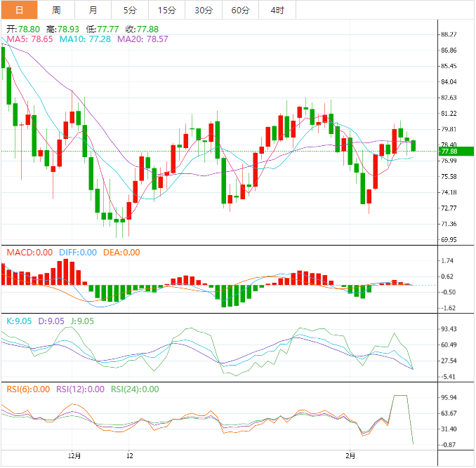
Task: Click the RSI(6):0.00 indicator label
Action: pos(28,389)
